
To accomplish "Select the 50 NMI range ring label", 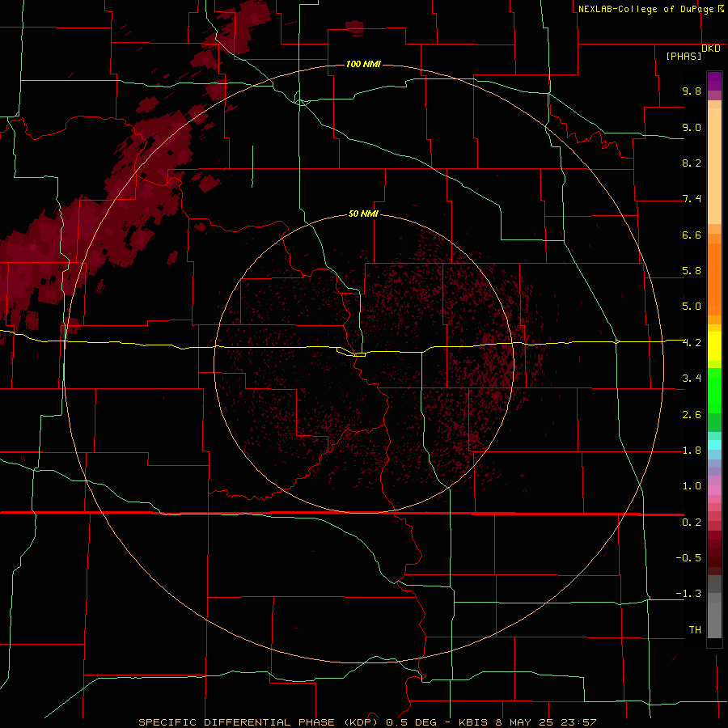I will 363,214.
